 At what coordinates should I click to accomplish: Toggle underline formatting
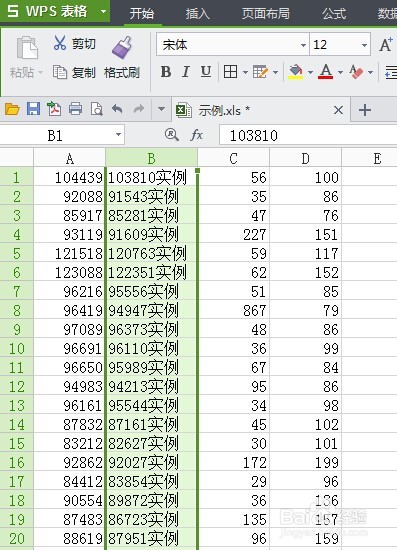pyautogui.click(x=206, y=72)
